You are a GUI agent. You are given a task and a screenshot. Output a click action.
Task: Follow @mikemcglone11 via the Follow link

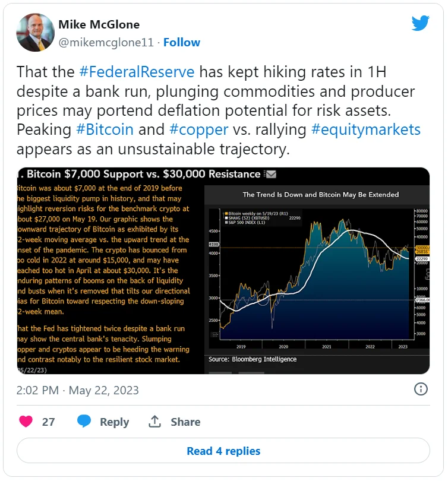182,42
